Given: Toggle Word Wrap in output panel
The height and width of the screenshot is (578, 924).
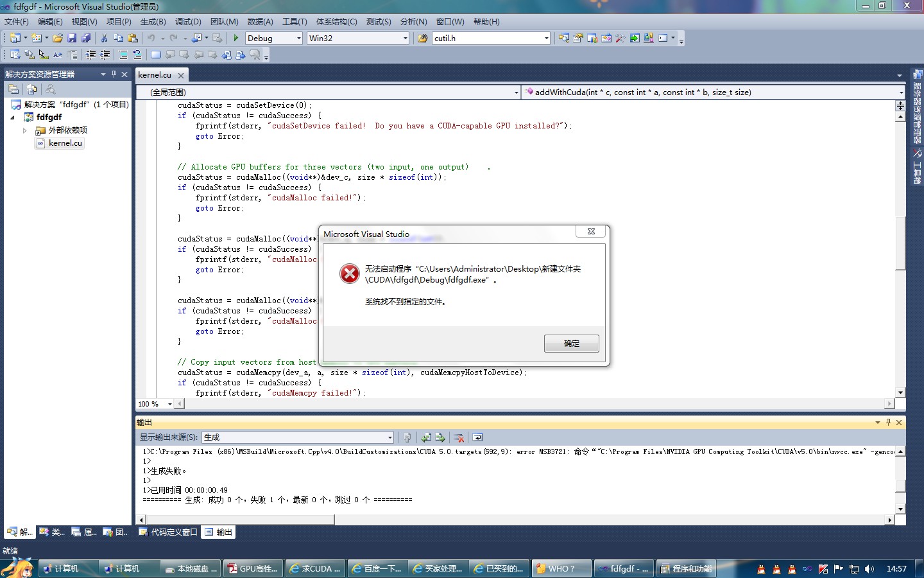Looking at the screenshot, I should [477, 437].
